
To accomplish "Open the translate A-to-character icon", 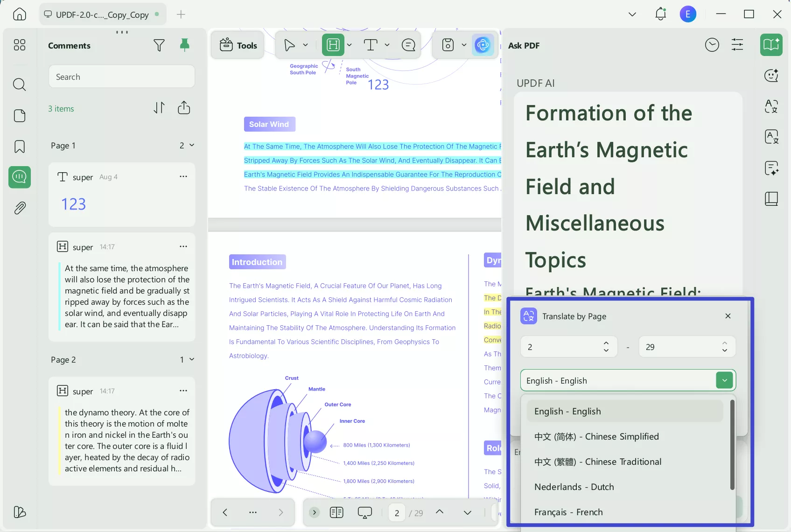I will (771, 106).
